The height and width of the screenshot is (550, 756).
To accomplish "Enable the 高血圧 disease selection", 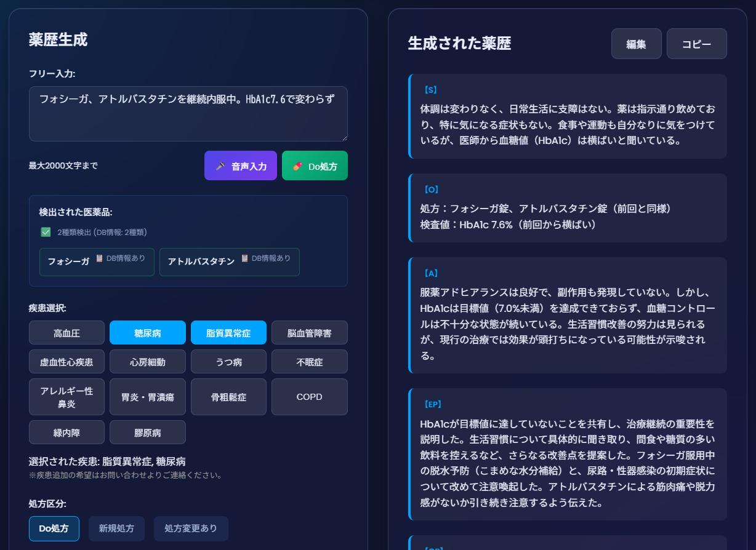I will (x=66, y=332).
